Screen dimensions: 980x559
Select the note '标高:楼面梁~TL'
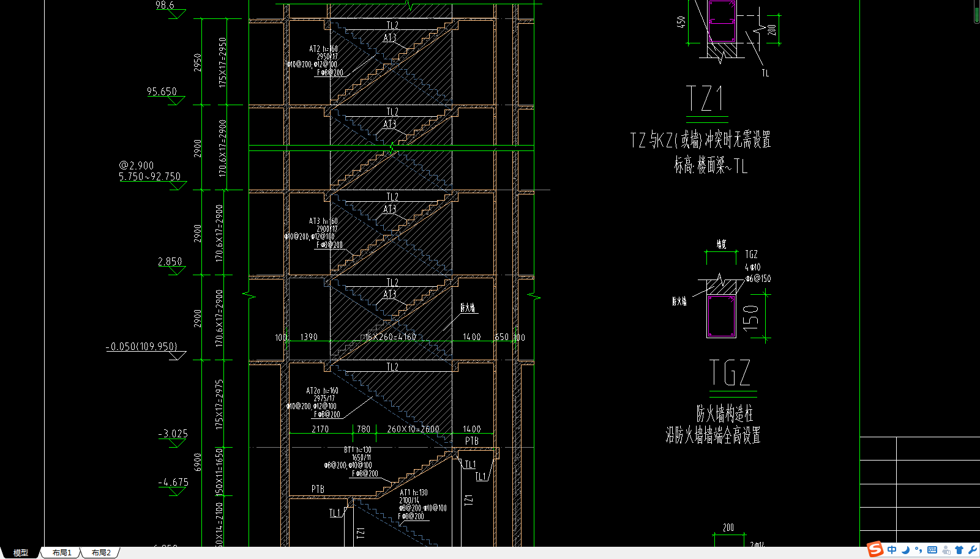point(711,165)
